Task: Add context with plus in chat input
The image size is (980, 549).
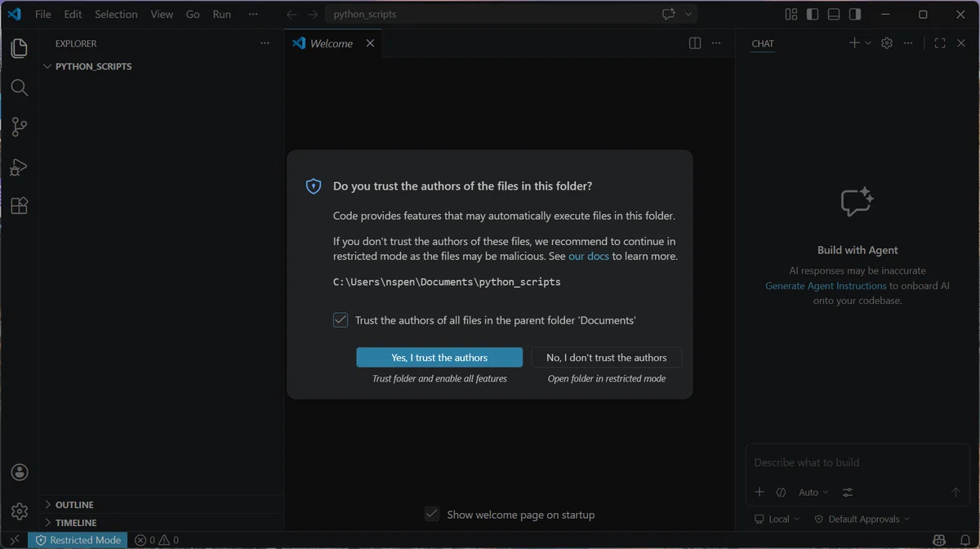Action: (x=759, y=492)
